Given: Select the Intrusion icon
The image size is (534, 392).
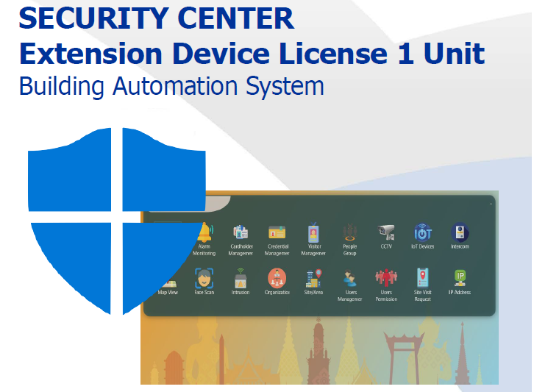Looking at the screenshot, I should click(241, 279).
